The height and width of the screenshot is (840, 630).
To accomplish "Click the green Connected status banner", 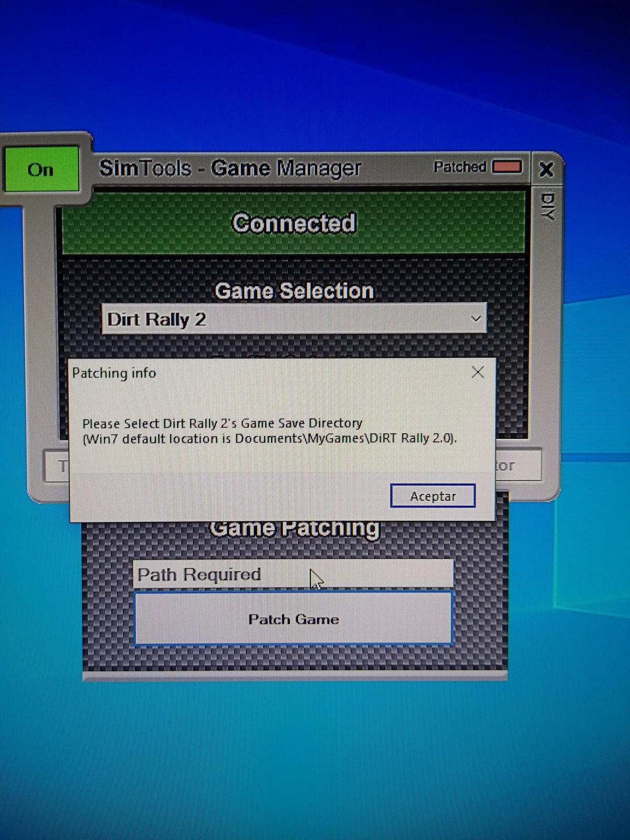I will (293, 223).
